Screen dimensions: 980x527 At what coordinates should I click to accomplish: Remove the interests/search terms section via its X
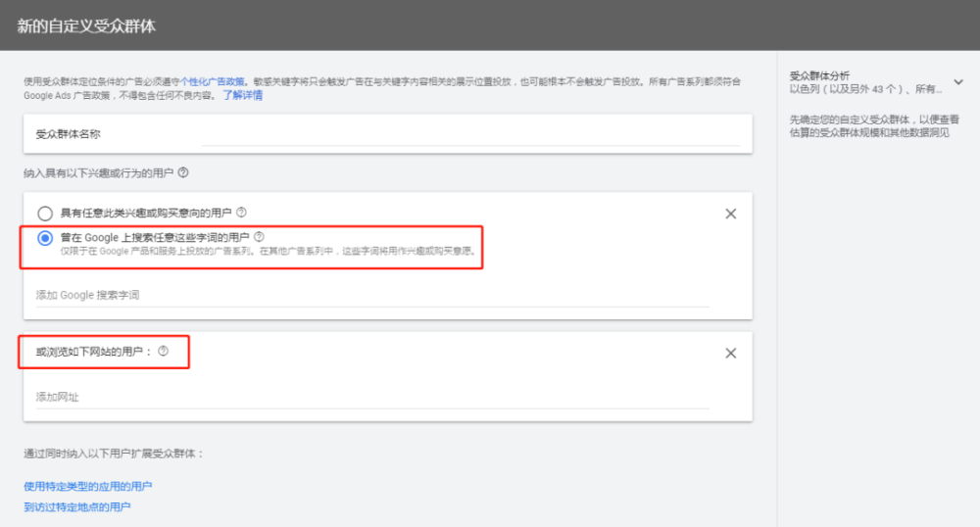tap(731, 214)
